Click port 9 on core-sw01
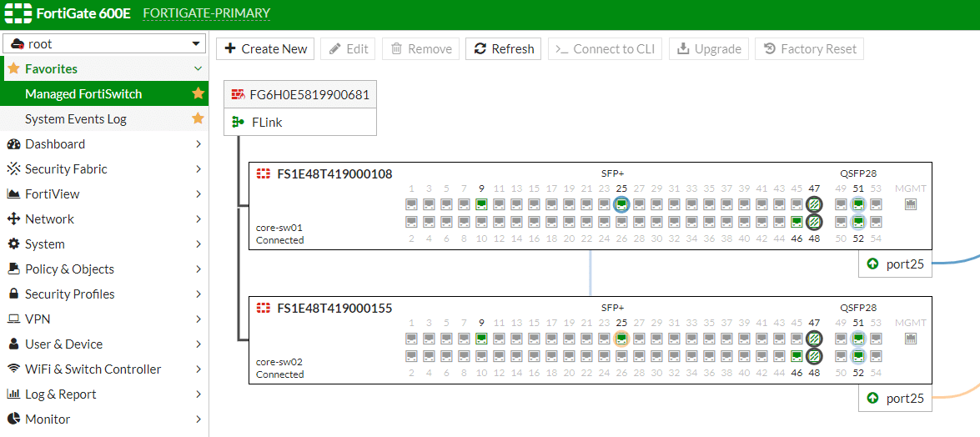980x437 pixels. click(x=481, y=203)
